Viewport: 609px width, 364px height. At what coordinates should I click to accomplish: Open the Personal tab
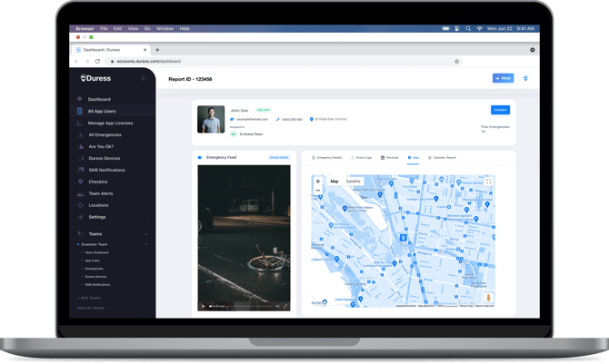tap(390, 158)
